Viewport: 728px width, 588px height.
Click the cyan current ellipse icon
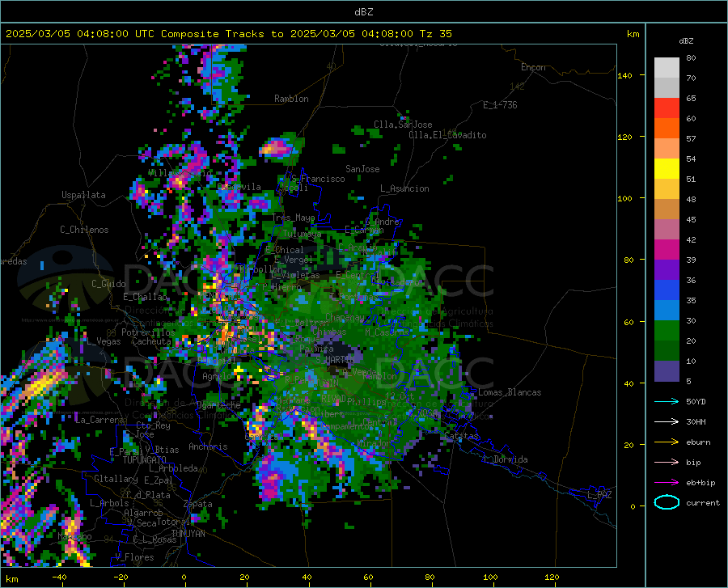pyautogui.click(x=667, y=502)
